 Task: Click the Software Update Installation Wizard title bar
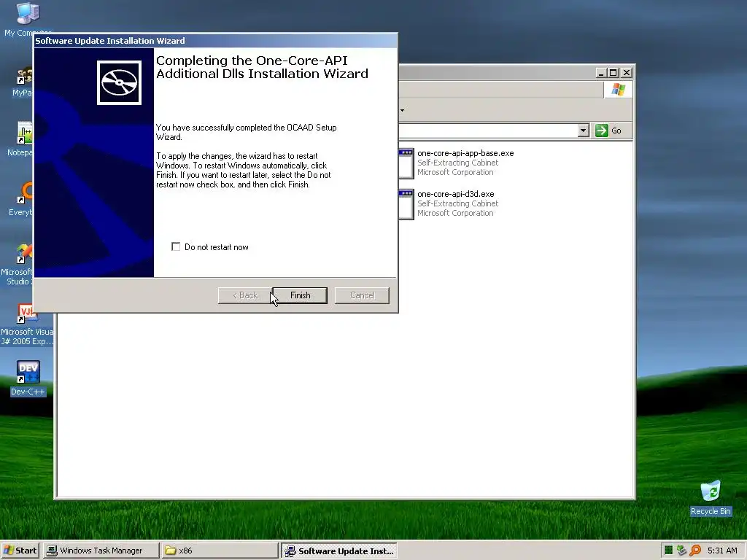click(215, 41)
